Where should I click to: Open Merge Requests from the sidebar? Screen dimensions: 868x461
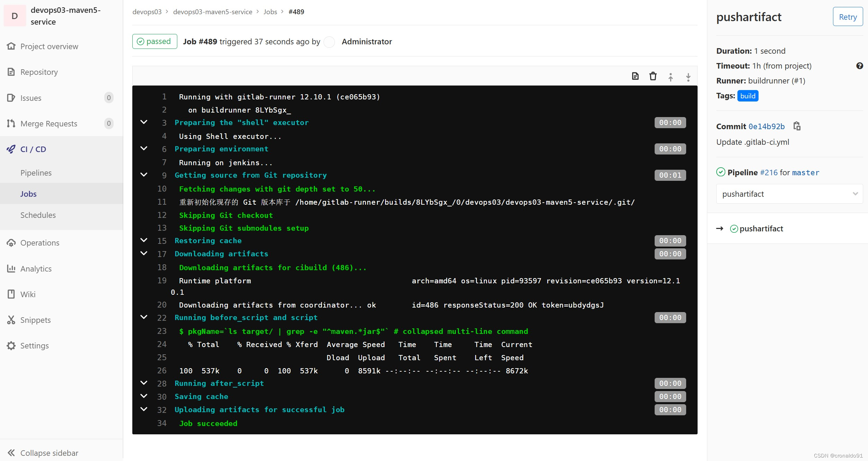point(49,123)
